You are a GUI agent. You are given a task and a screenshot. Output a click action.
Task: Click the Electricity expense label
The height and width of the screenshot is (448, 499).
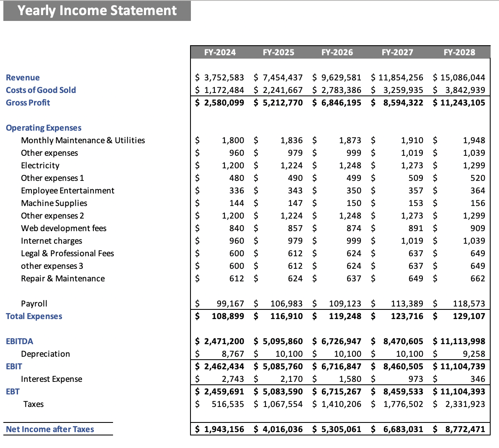click(40, 165)
